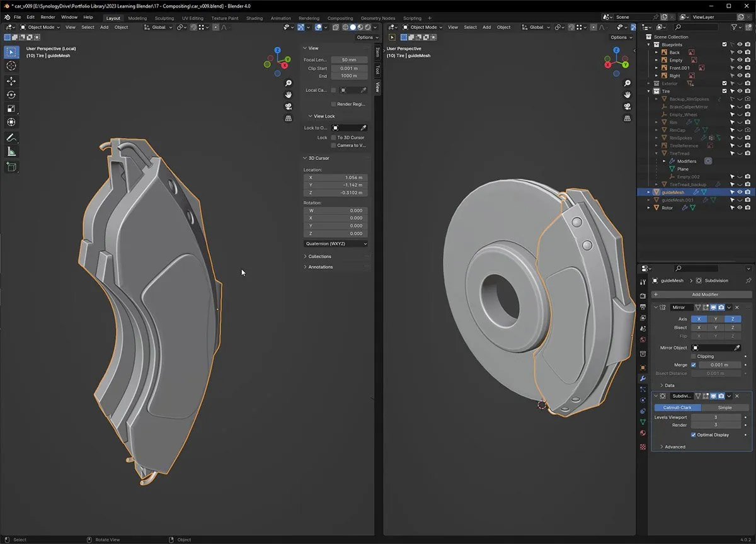
Task: Expand Advanced section of Subdivision modifier
Action: (674, 447)
